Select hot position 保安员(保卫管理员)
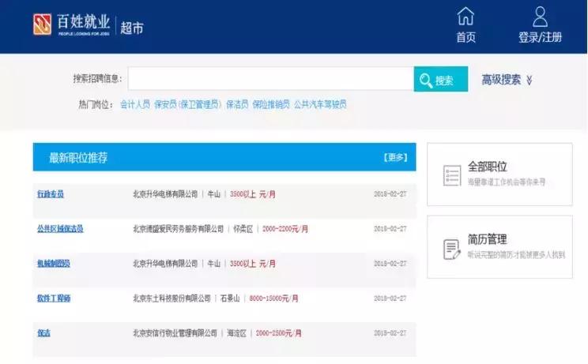The width and height of the screenshot is (588, 364). [188, 104]
